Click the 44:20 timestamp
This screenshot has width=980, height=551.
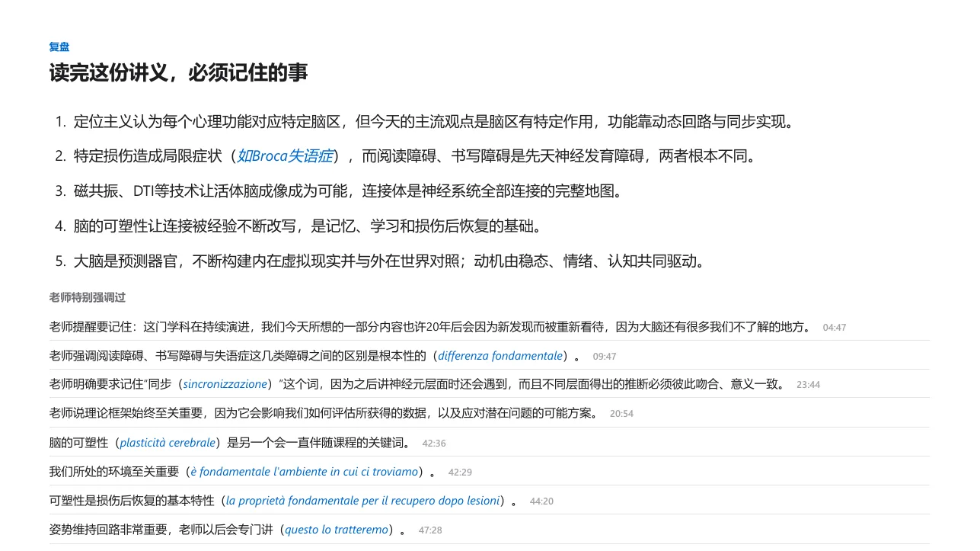tap(541, 501)
